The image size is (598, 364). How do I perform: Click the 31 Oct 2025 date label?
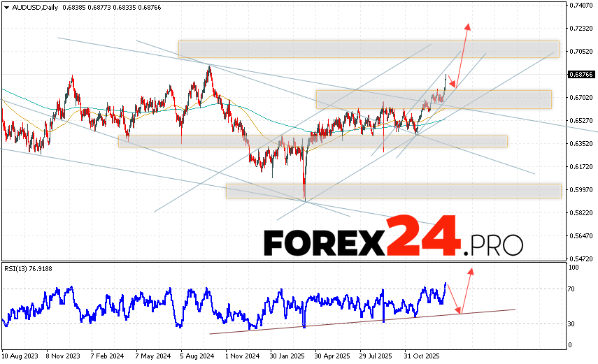pos(420,355)
